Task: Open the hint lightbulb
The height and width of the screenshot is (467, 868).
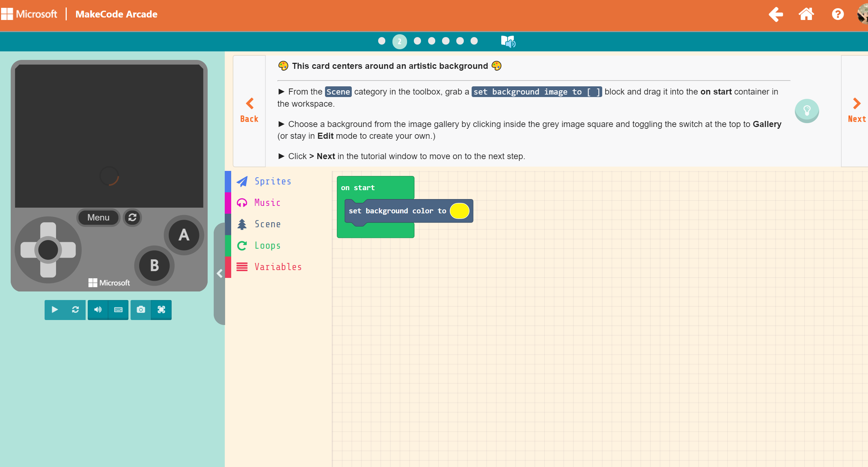Action: point(807,111)
